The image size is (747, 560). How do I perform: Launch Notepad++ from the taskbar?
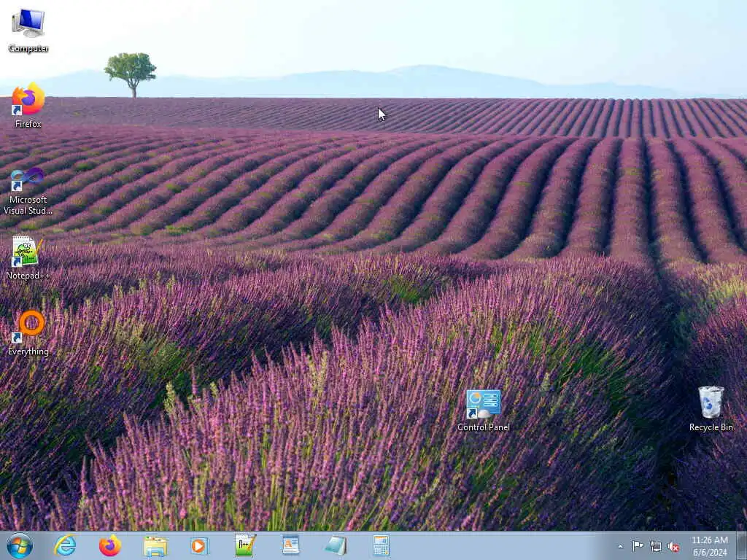(245, 545)
